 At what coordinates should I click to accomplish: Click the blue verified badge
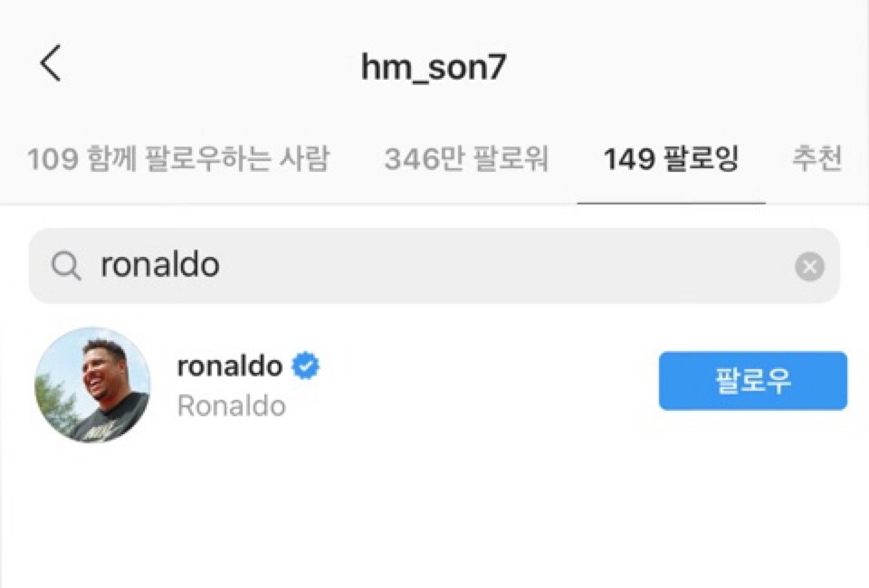(305, 365)
